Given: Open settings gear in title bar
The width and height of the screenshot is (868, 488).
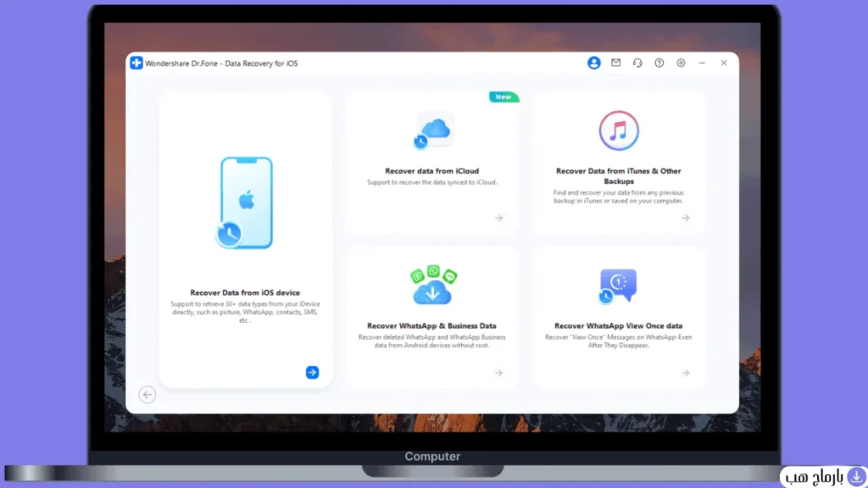Looking at the screenshot, I should point(681,63).
